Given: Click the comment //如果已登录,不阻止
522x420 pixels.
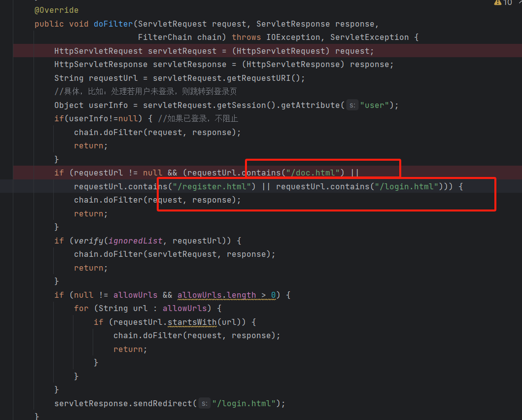Looking at the screenshot, I should coord(198,119).
